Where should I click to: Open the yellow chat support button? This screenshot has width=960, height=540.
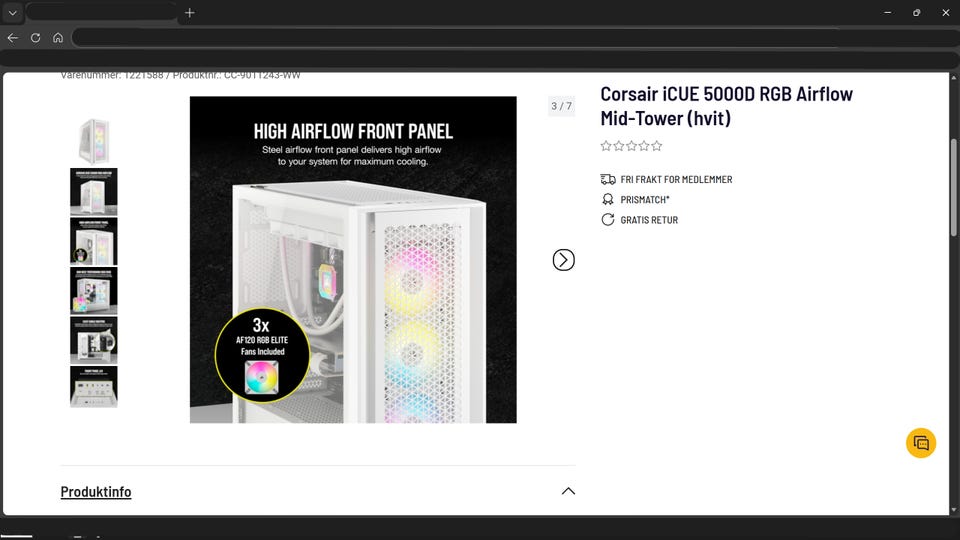(x=921, y=443)
